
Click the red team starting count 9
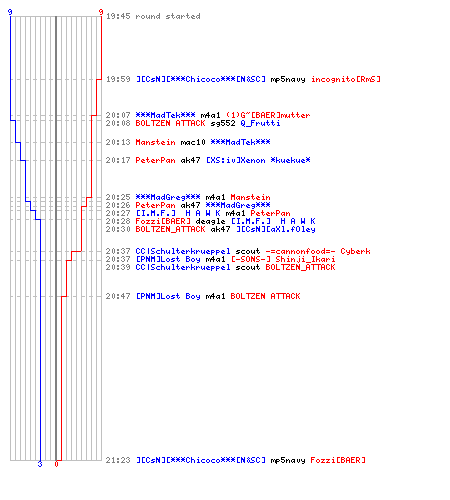101,12
